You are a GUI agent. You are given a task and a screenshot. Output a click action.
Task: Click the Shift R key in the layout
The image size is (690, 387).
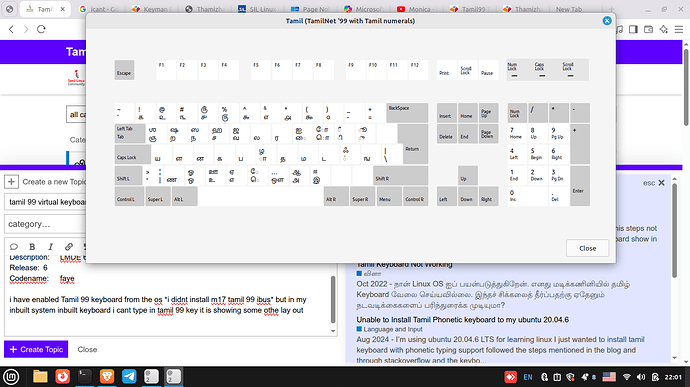[400, 175]
